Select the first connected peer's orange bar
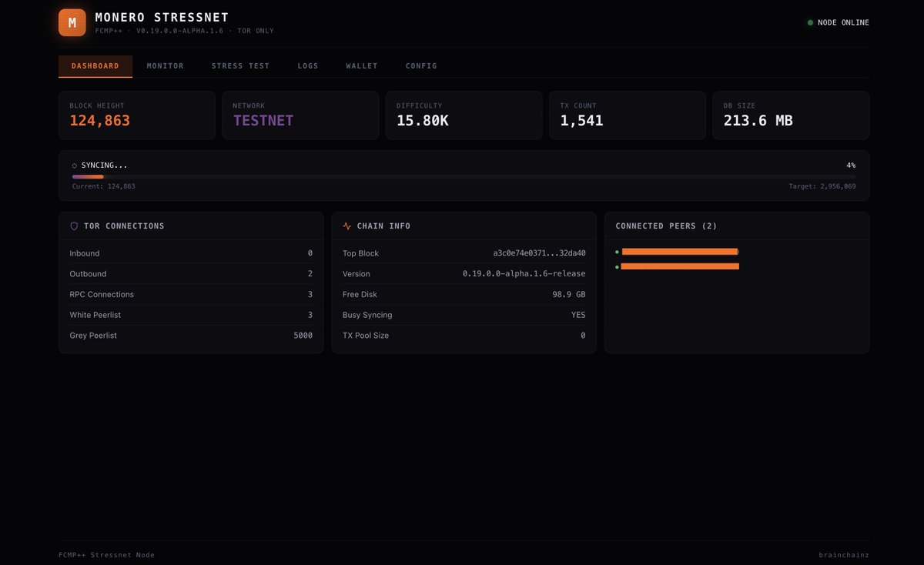This screenshot has width=924, height=565. 680,252
